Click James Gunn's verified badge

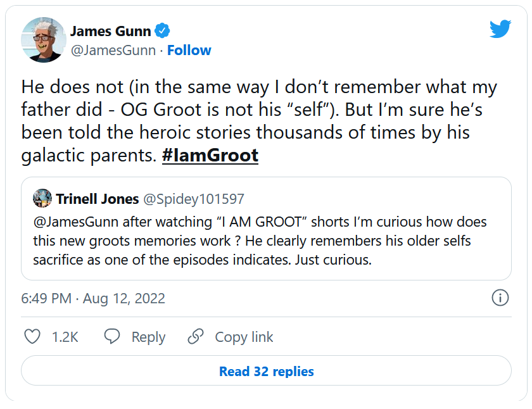(x=162, y=31)
